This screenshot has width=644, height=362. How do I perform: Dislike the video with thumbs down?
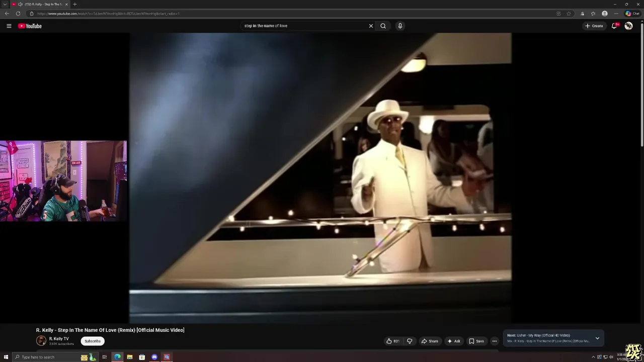[x=410, y=341]
